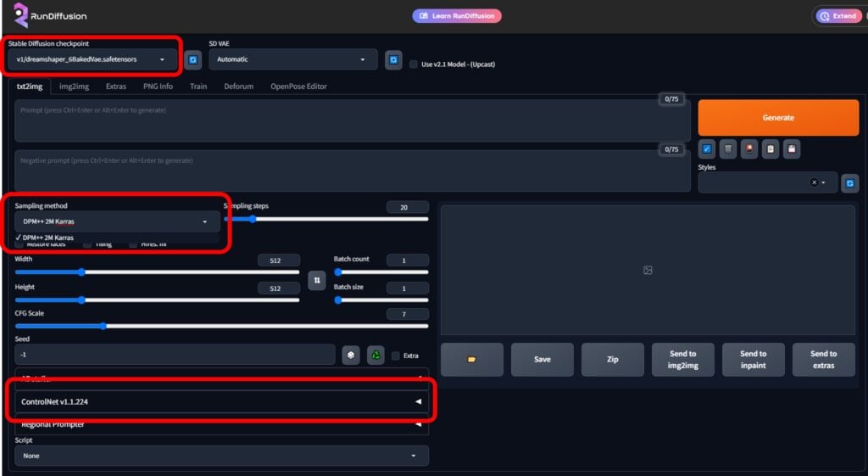Click the Extend button
The width and height of the screenshot is (868, 476).
[839, 16]
